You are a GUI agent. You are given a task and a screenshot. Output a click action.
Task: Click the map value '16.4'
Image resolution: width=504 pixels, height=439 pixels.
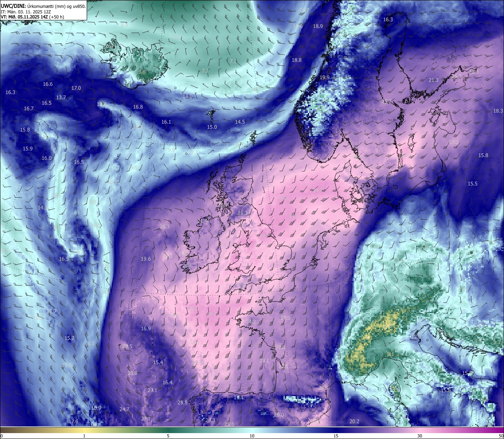tap(167, 382)
